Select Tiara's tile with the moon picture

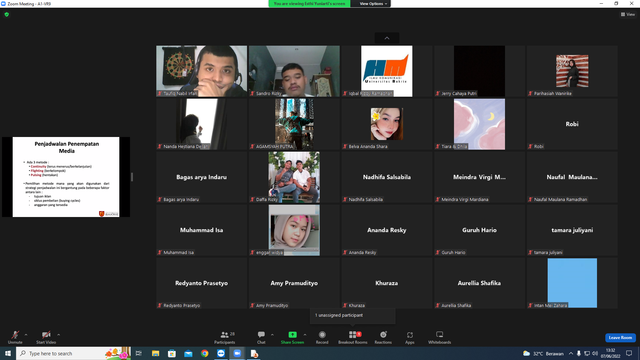[479, 124]
